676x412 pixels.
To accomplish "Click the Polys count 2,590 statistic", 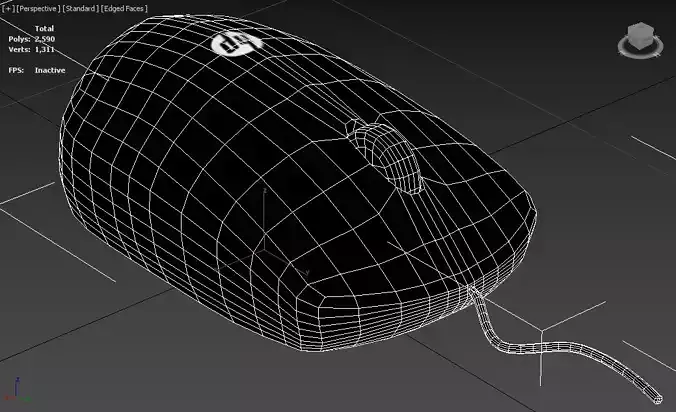I will pyautogui.click(x=31, y=39).
